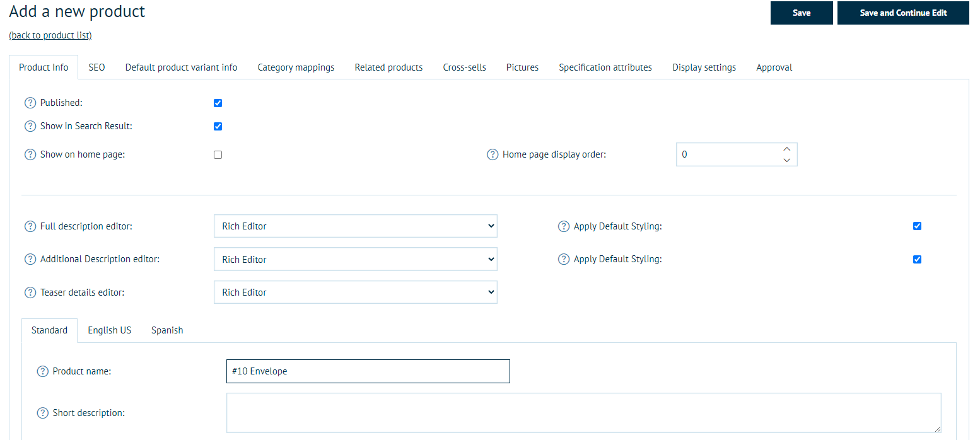Image resolution: width=980 pixels, height=440 pixels.
Task: Click into the Short description text area
Action: point(583,413)
